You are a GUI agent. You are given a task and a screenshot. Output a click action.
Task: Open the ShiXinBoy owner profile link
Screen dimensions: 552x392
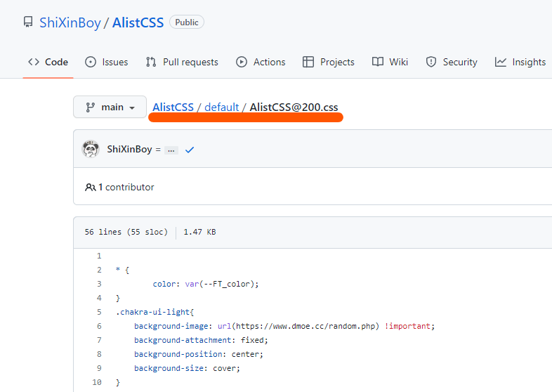pos(70,22)
